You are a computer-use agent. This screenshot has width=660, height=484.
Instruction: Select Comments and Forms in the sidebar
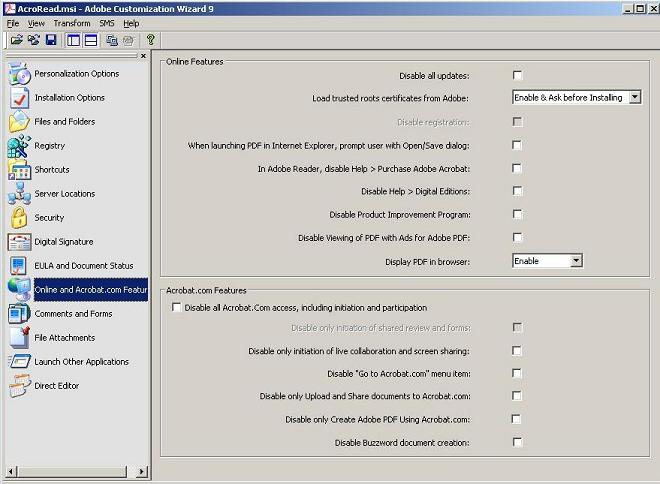[x=73, y=314]
